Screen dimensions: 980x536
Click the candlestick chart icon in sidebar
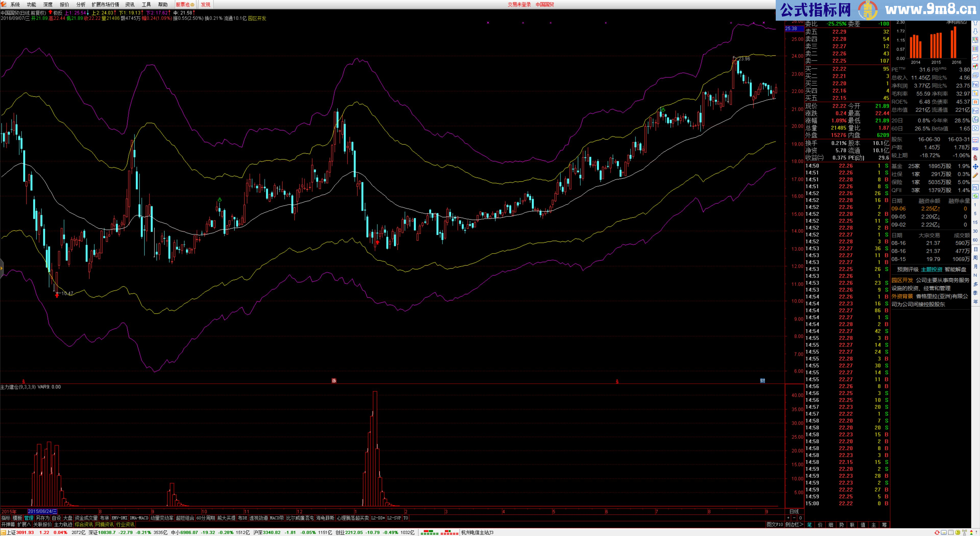[975, 66]
